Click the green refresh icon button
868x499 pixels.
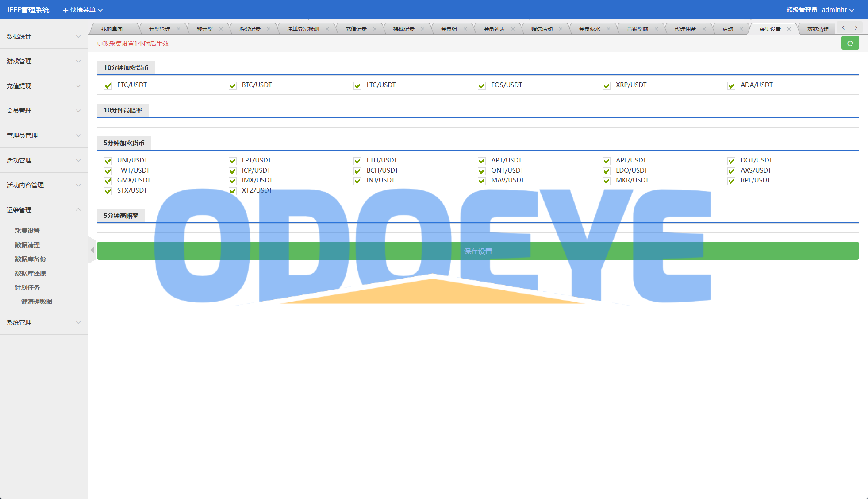[850, 43]
